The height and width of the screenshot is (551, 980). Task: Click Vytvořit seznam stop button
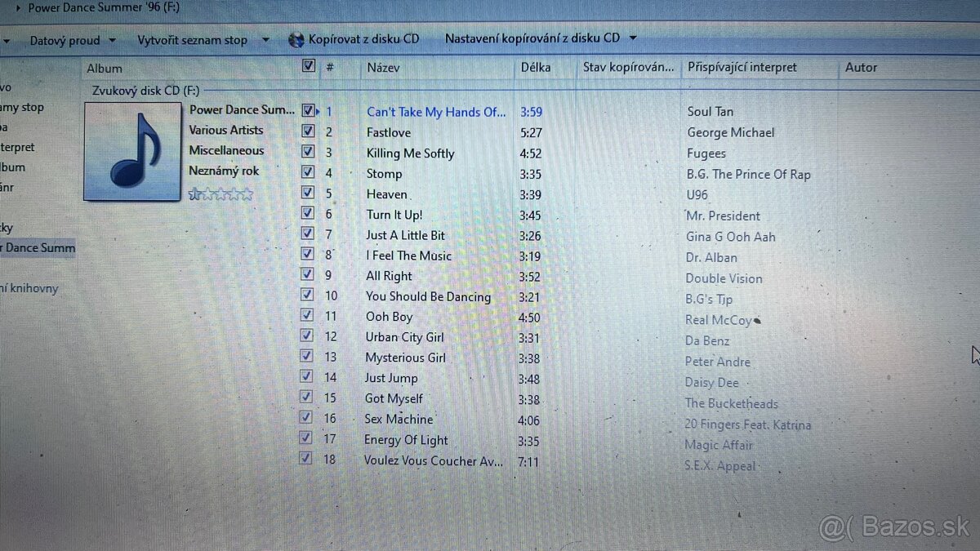click(192, 40)
